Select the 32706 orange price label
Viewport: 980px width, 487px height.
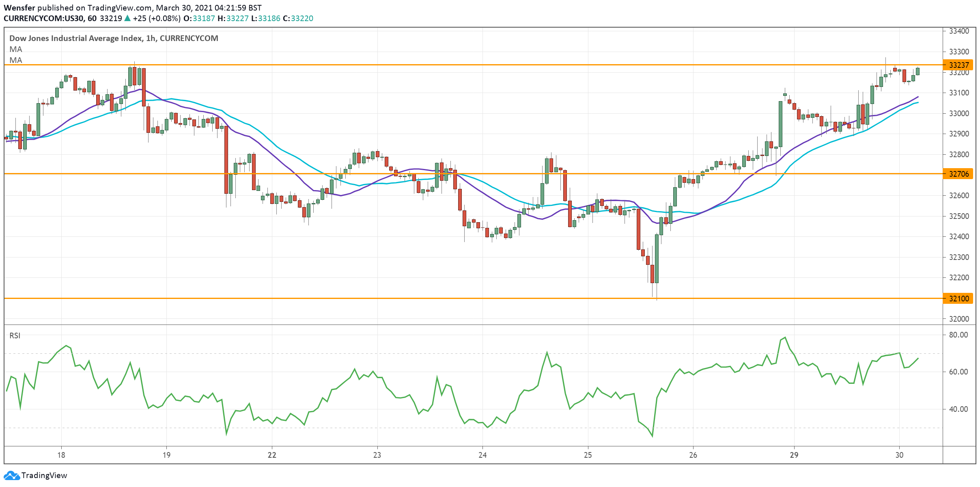pyautogui.click(x=959, y=174)
